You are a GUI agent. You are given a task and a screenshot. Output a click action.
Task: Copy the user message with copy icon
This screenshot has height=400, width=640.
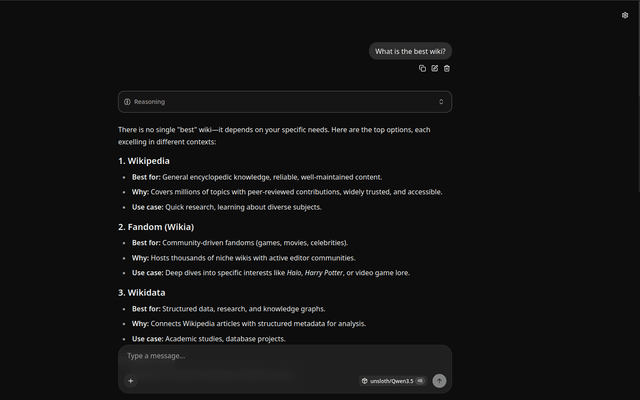pyautogui.click(x=422, y=69)
